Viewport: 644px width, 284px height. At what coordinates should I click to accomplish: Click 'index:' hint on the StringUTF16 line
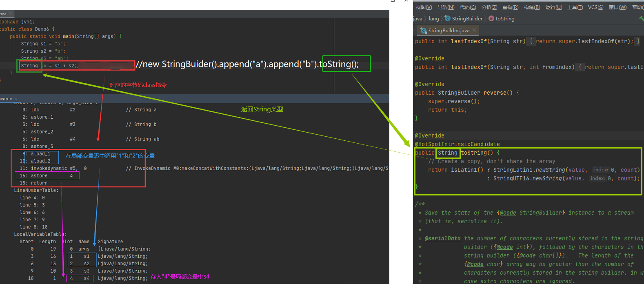point(597,178)
